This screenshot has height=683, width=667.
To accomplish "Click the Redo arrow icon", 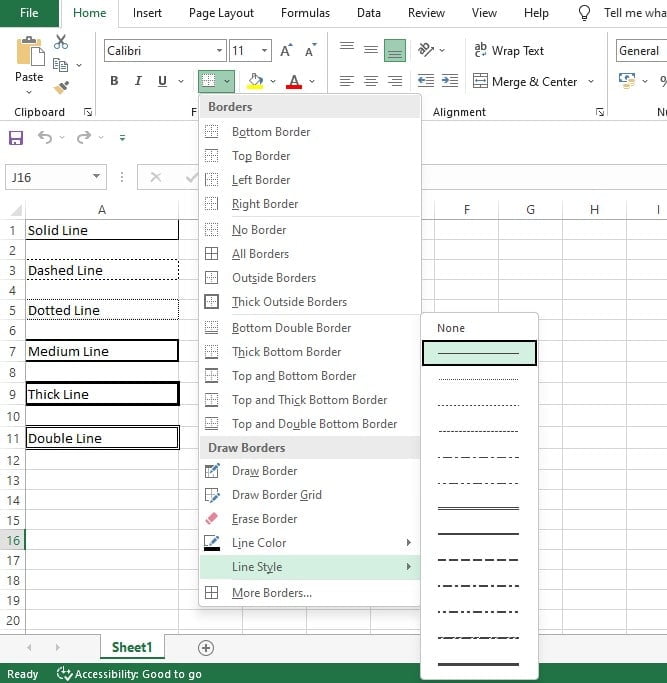I will click(84, 138).
